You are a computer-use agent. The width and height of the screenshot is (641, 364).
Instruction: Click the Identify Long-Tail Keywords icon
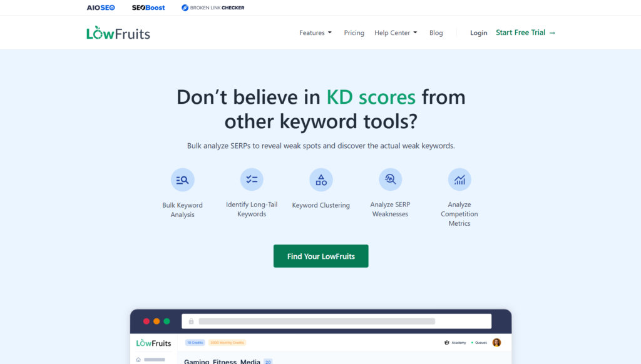click(252, 179)
